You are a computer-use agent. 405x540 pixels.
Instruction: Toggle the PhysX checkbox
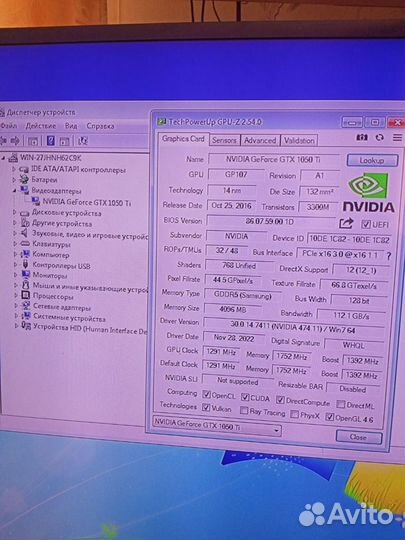294,414
